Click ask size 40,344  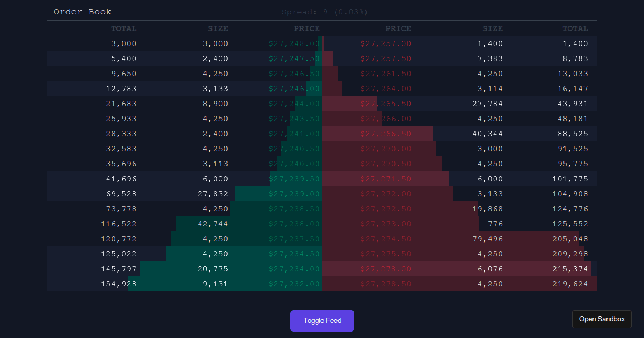[488, 134]
